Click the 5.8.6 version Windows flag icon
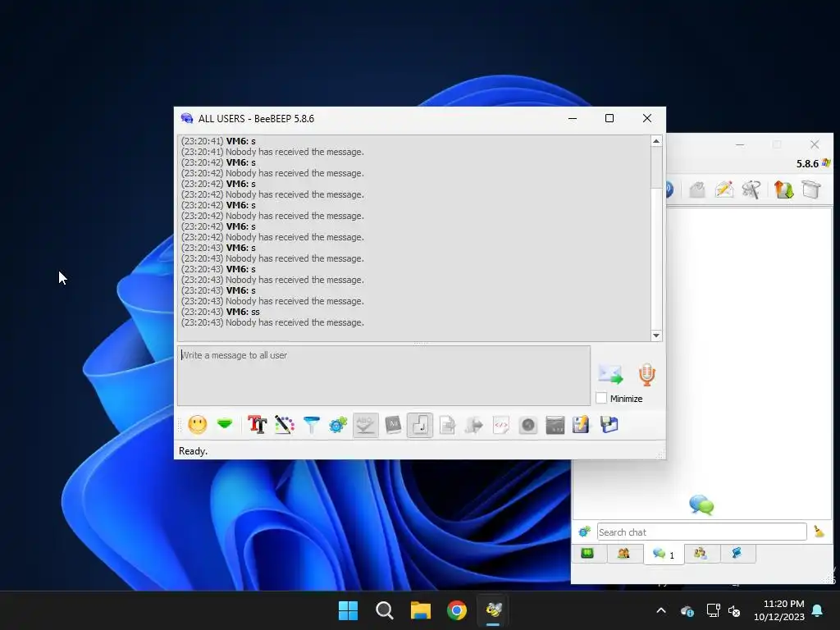Viewport: 840px width, 630px height. click(x=826, y=163)
